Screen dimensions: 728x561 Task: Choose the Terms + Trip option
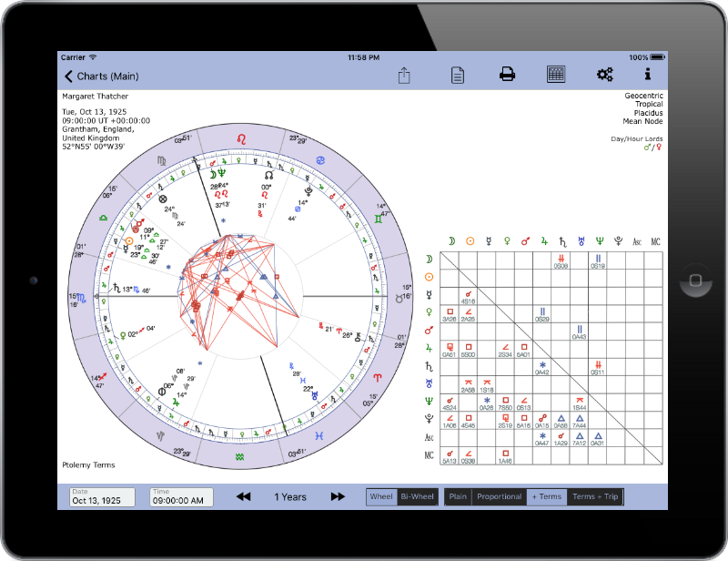click(594, 497)
